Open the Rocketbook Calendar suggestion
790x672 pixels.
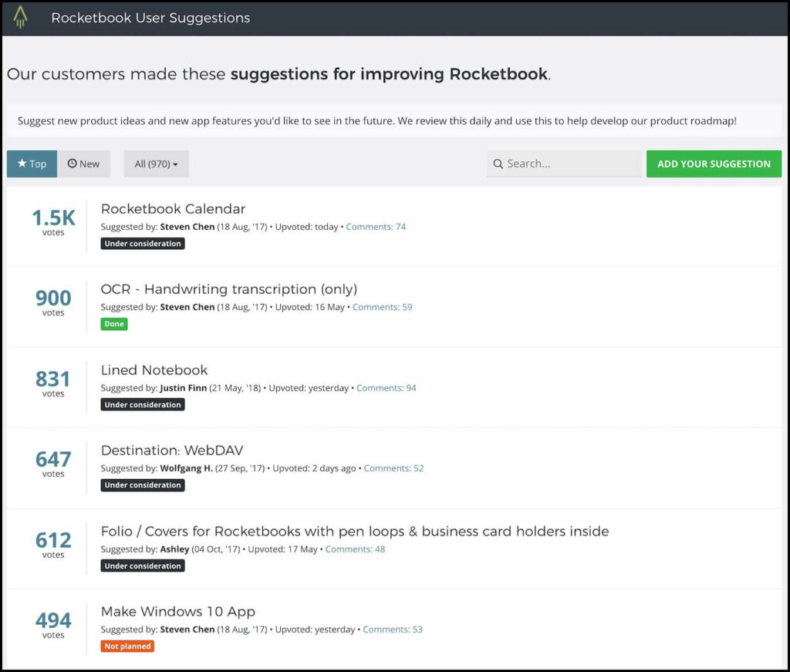click(173, 208)
